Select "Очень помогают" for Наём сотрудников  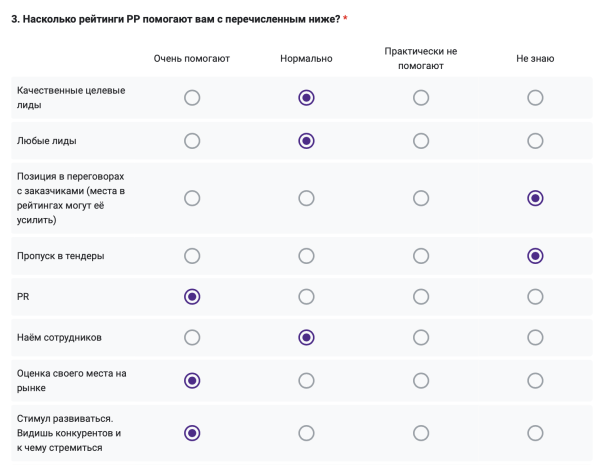click(x=192, y=338)
